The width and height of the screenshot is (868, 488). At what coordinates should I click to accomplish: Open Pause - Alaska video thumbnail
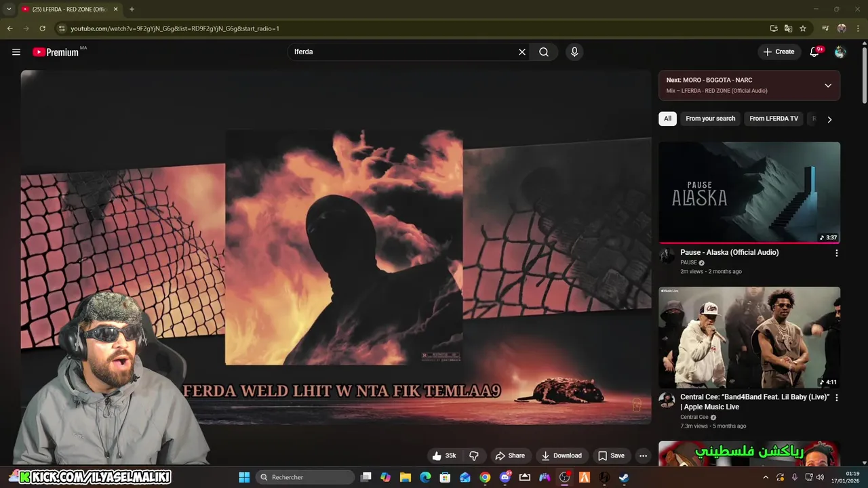[749, 192]
